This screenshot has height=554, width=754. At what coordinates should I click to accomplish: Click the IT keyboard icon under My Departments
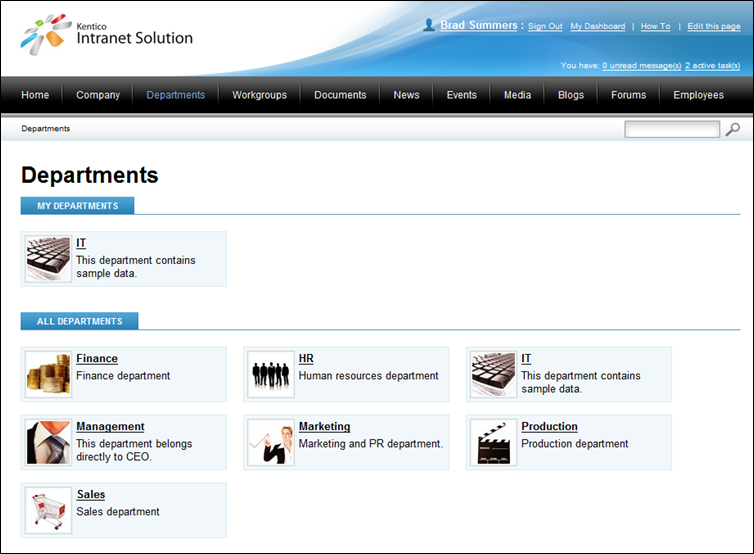48,259
